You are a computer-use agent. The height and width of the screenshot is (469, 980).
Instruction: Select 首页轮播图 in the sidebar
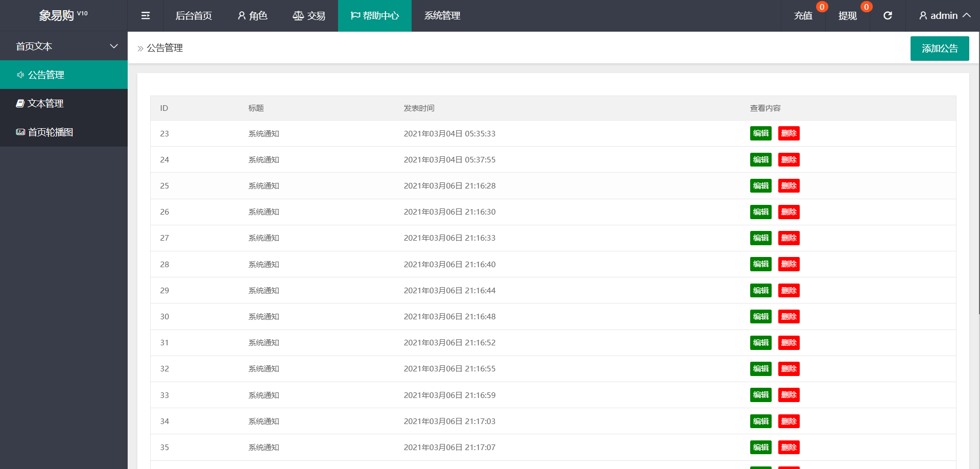tap(64, 132)
